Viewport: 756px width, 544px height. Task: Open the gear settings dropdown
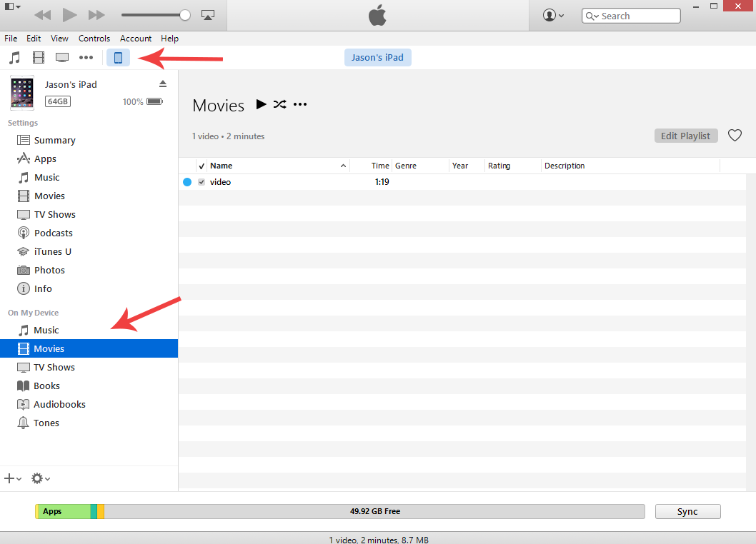click(39, 478)
